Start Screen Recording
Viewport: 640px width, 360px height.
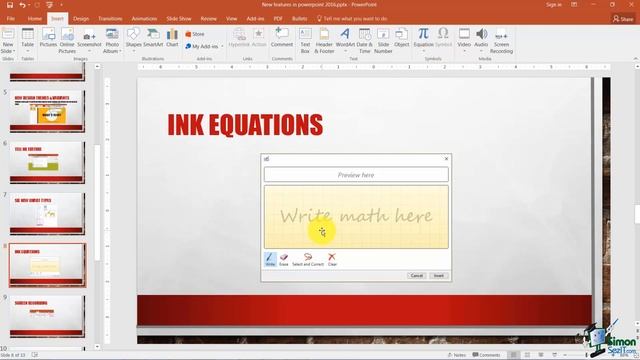pyautogui.click(x=501, y=41)
